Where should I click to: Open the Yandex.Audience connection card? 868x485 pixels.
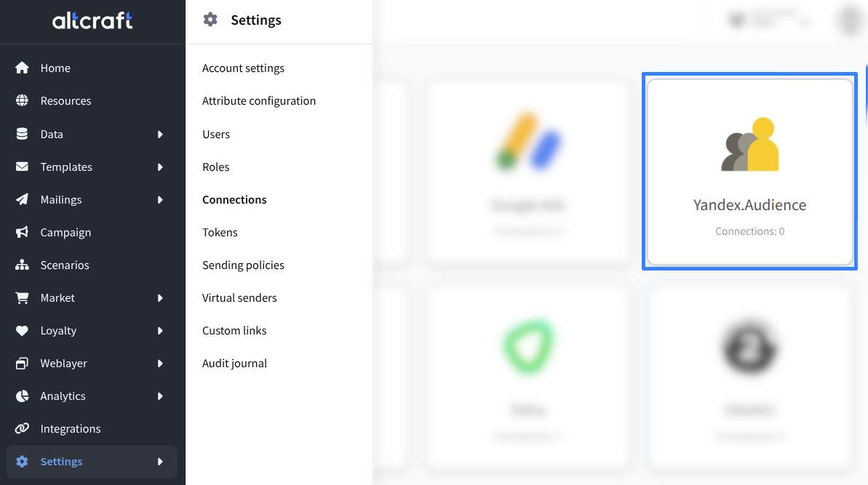(749, 172)
